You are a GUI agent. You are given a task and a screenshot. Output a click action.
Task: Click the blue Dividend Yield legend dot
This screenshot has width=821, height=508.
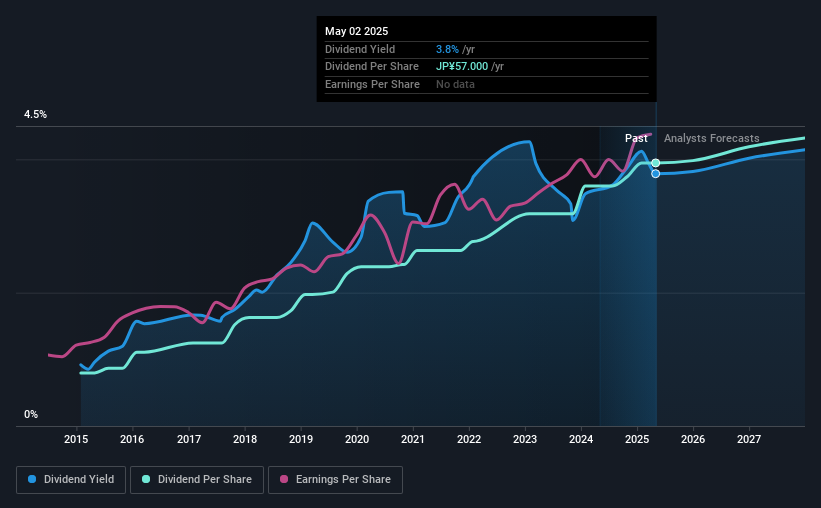point(32,479)
